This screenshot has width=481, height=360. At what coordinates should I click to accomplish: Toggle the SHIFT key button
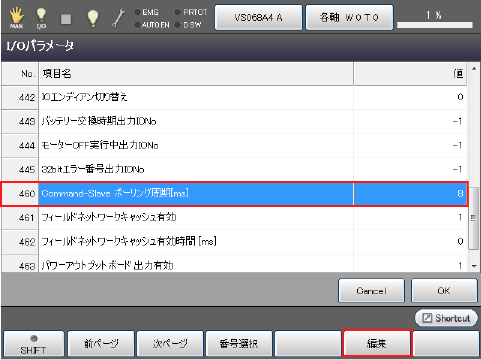pos(33,344)
